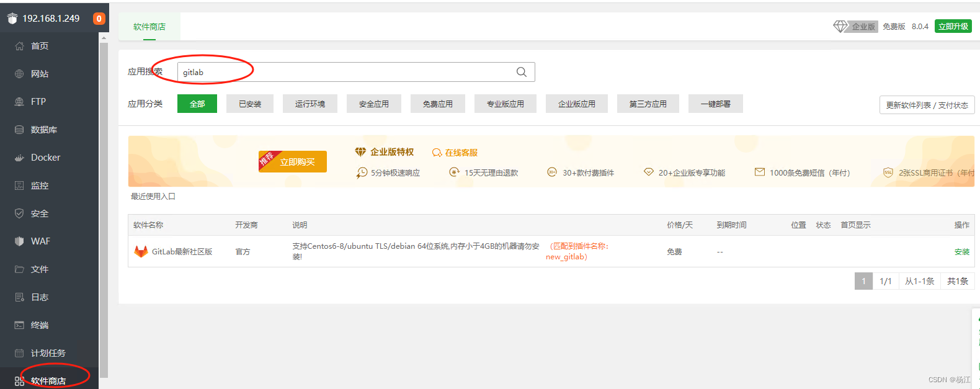Screen dimensions: 980x389
Task: Click the FTP sidebar icon
Action: click(19, 102)
